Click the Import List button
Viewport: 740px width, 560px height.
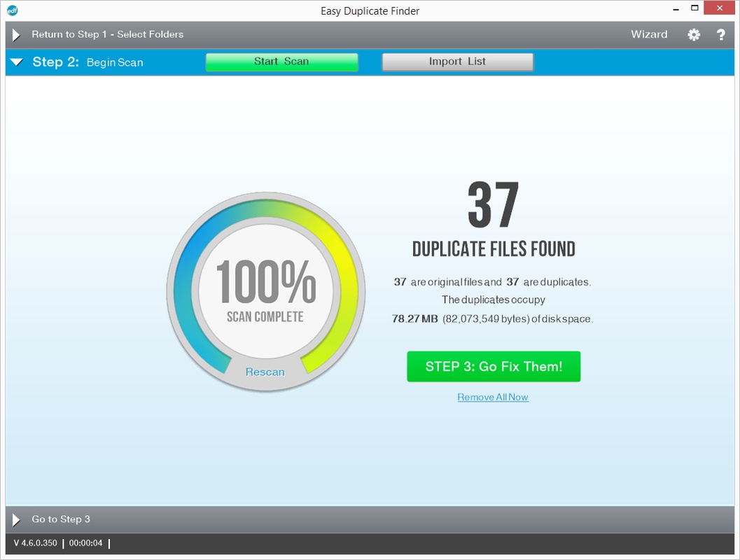pos(457,62)
